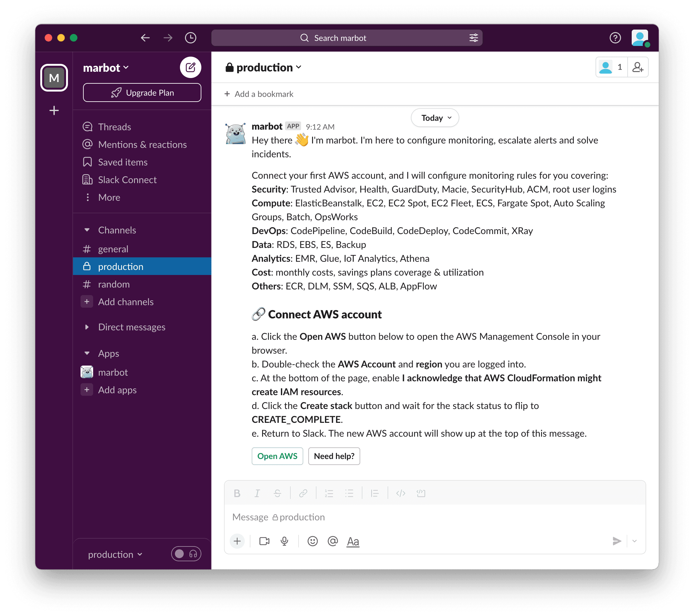
Task: Apply blockquote formatting
Action: [x=375, y=493]
